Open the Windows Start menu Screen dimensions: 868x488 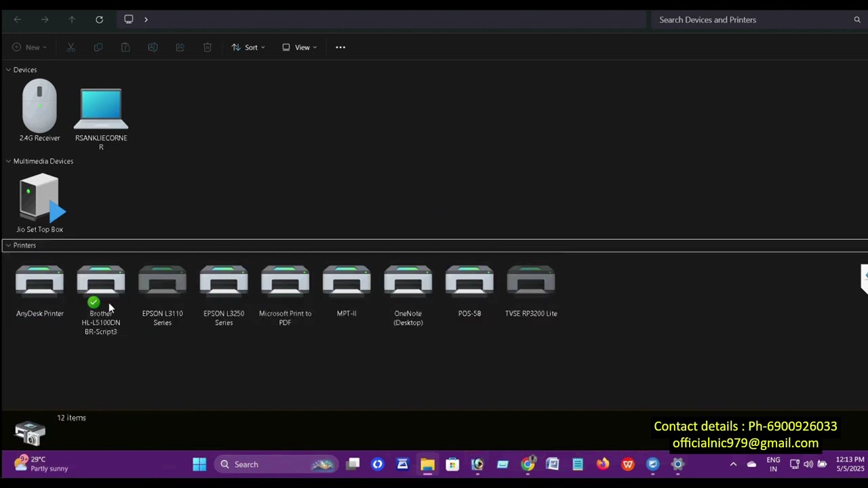point(199,464)
